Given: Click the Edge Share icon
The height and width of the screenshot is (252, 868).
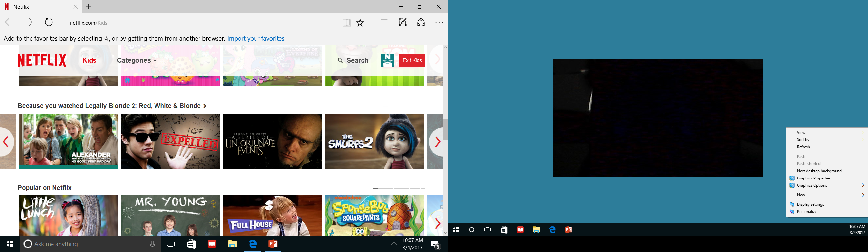Looking at the screenshot, I should pos(421,22).
